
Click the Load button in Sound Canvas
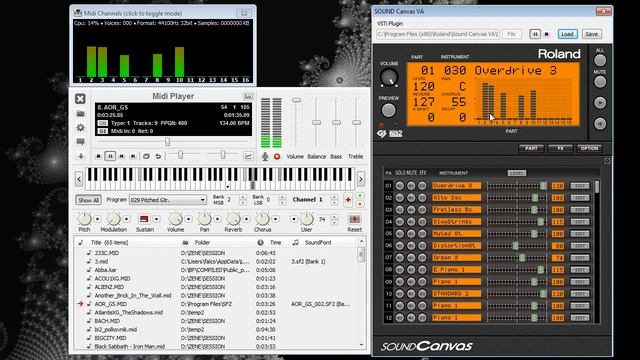pos(567,34)
